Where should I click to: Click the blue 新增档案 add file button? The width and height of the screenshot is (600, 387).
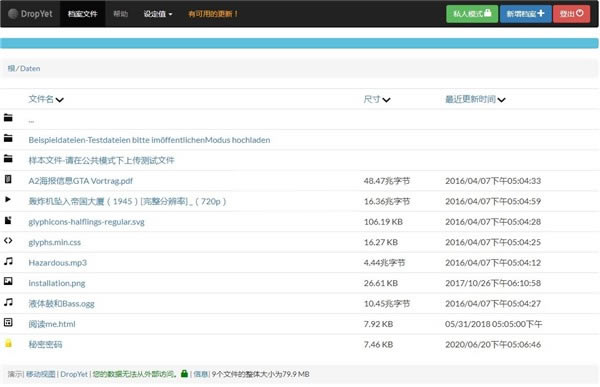(x=525, y=14)
